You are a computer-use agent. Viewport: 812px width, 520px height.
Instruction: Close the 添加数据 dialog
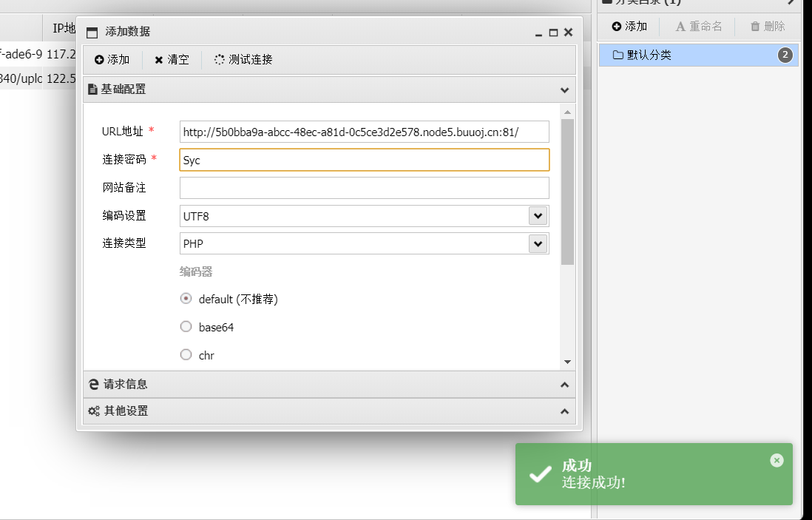click(568, 33)
